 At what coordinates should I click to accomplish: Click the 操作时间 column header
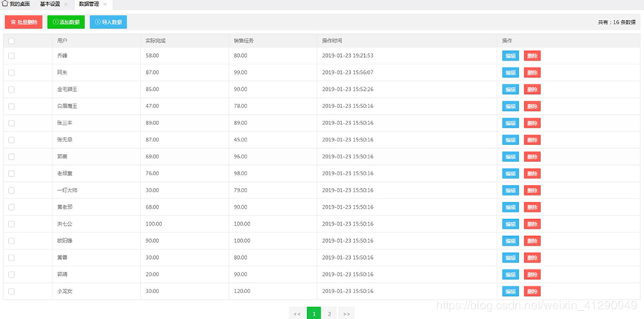click(332, 40)
